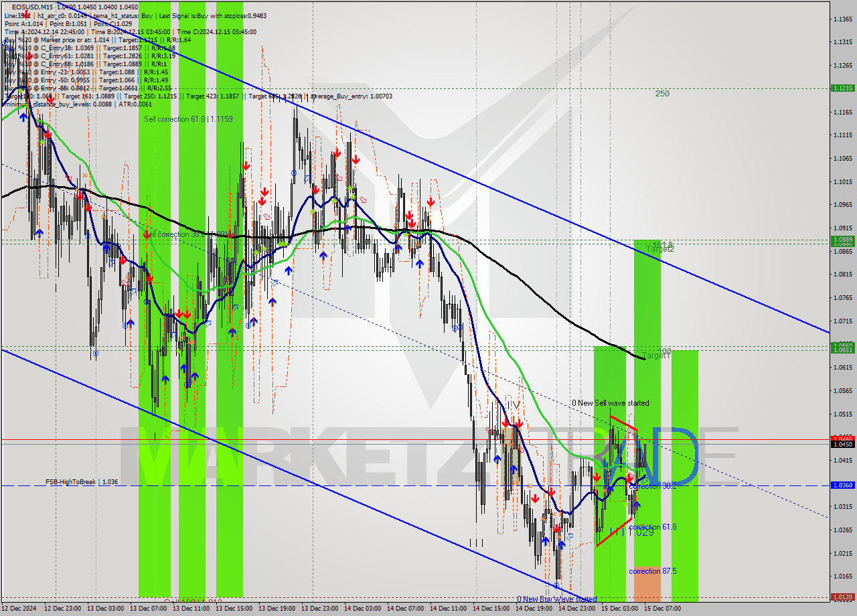Image resolution: width=857 pixels, height=616 pixels.
Task: Click the Point A:1.014 value
Action: (23, 23)
